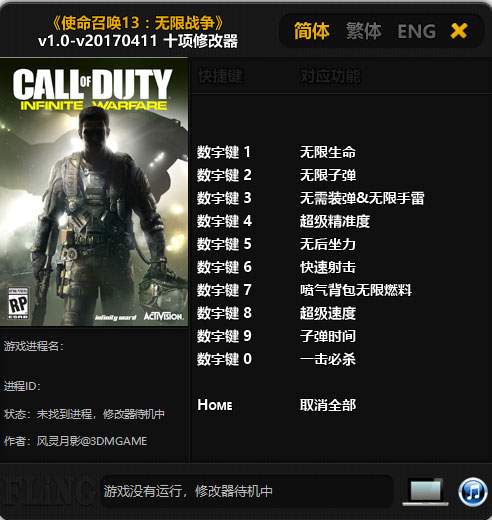Click the 数字键 0 hotkey label

pyautogui.click(x=224, y=359)
